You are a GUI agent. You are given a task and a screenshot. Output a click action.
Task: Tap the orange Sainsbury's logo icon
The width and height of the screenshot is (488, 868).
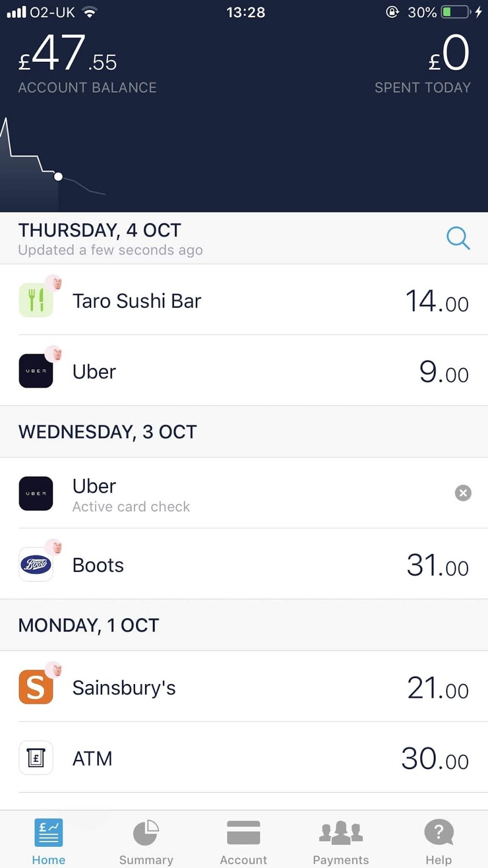36,687
